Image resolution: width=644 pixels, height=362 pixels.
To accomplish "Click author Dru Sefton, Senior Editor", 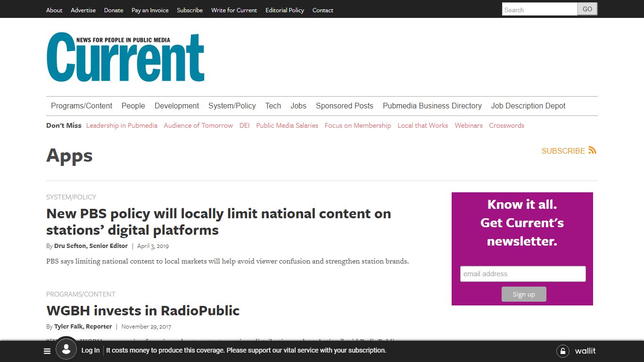I will pos(91,246).
